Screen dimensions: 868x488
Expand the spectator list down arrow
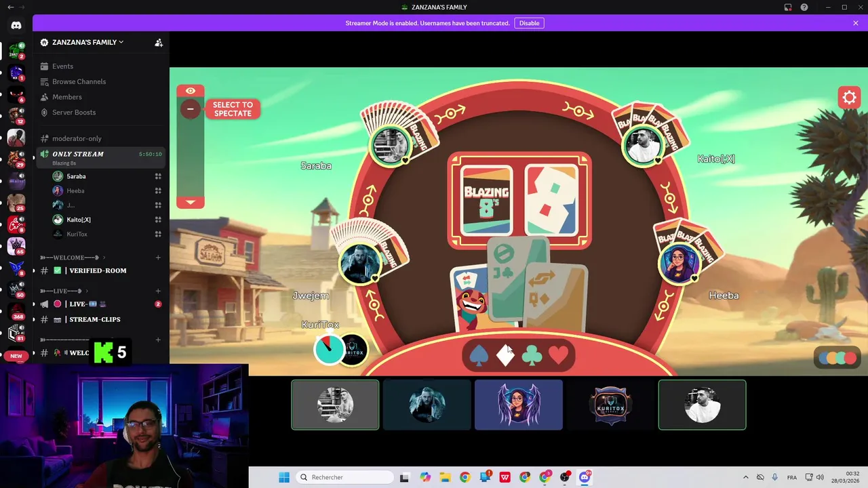(x=191, y=202)
